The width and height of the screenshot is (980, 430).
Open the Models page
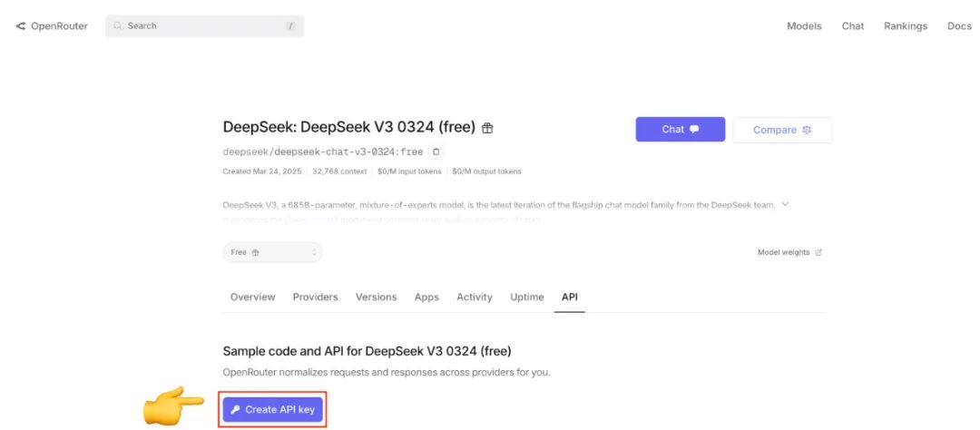click(x=804, y=26)
